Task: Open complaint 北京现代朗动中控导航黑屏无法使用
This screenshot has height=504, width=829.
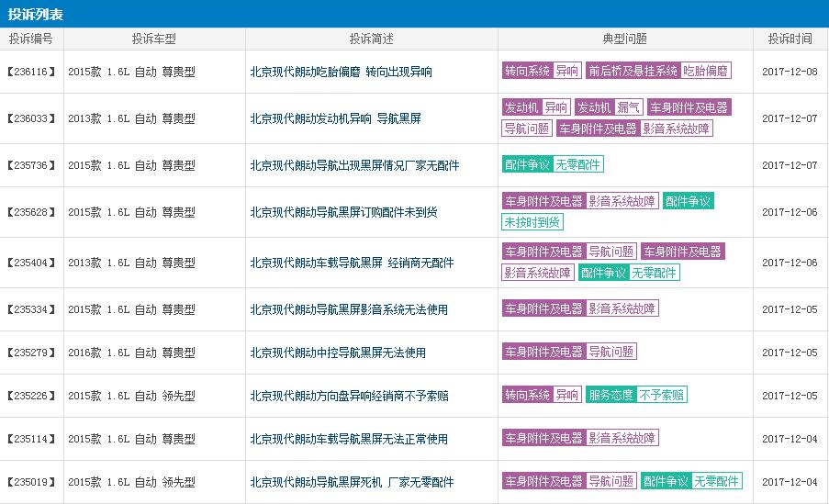Action: point(338,353)
